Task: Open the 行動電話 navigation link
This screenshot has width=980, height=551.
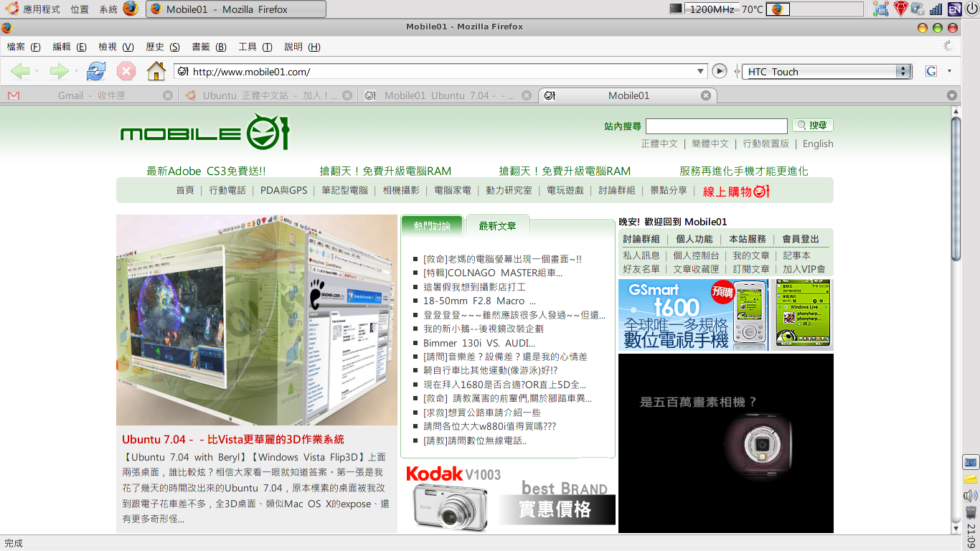Action: click(227, 190)
